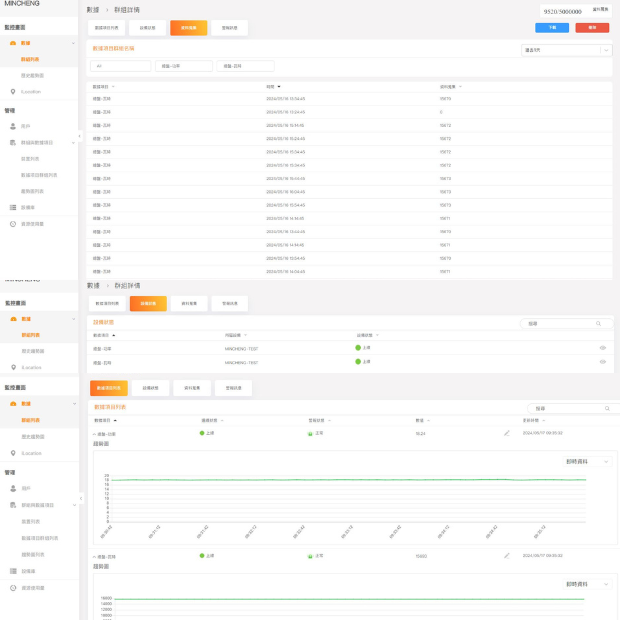Open 趨勢圖列表 in the sidebar beside the trend chart

(x=33, y=555)
